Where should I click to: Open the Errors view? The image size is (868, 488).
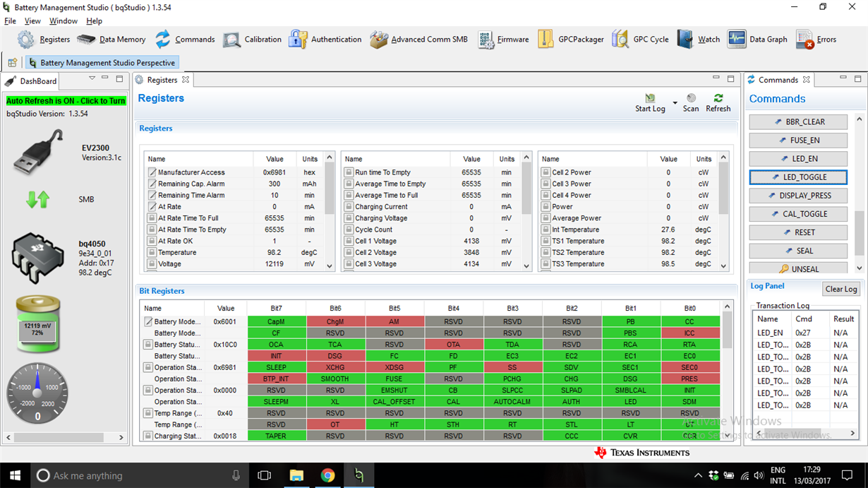[816, 40]
